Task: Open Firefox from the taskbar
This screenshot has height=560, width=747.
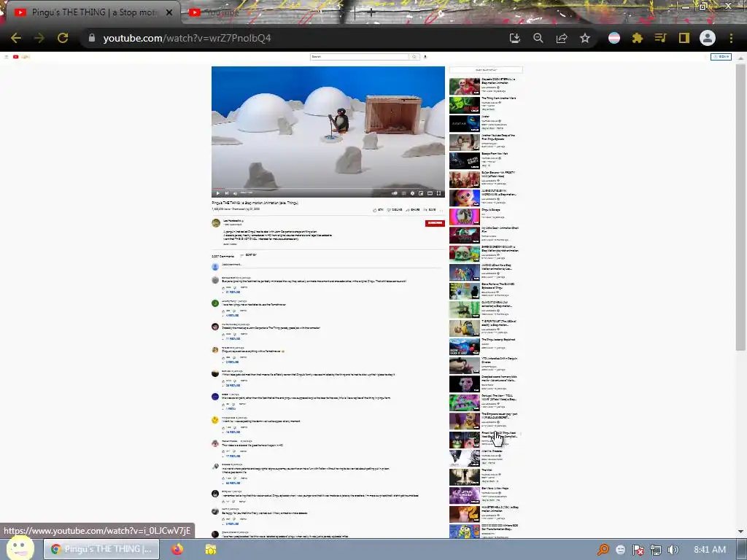Action: [x=177, y=549]
